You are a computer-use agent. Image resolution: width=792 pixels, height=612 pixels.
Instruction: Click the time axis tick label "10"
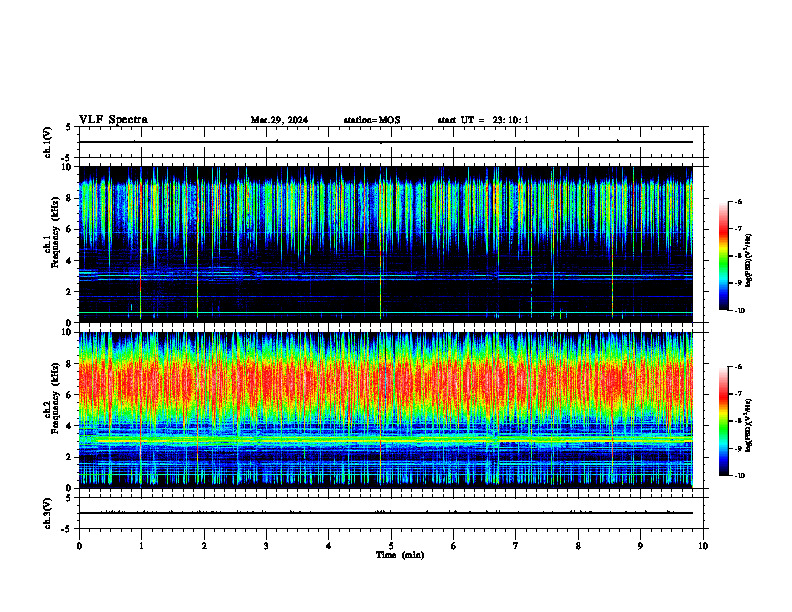click(703, 546)
